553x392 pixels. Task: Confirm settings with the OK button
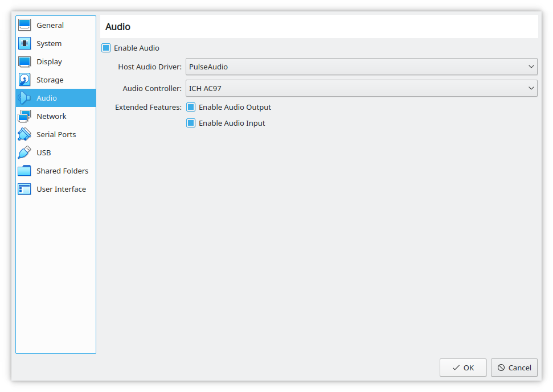click(x=462, y=368)
